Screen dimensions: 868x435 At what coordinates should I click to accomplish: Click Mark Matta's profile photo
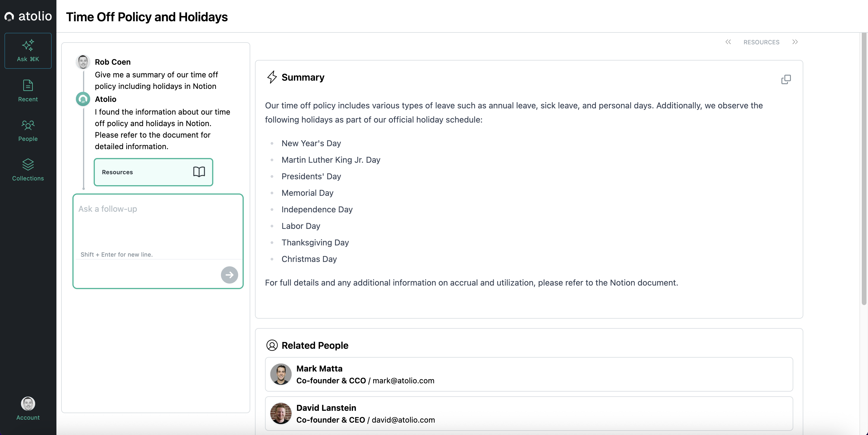point(281,374)
